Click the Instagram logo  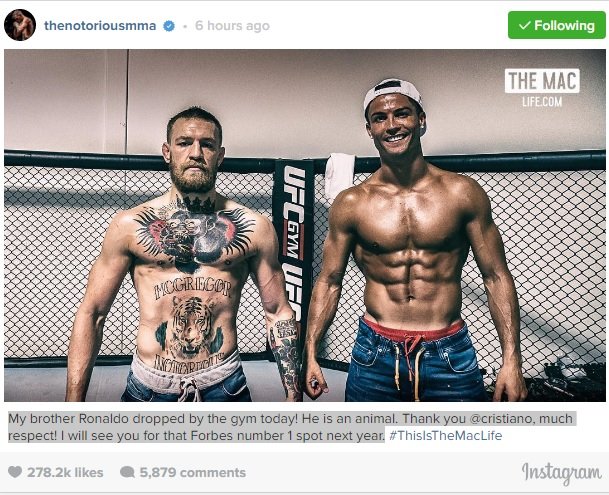click(562, 473)
